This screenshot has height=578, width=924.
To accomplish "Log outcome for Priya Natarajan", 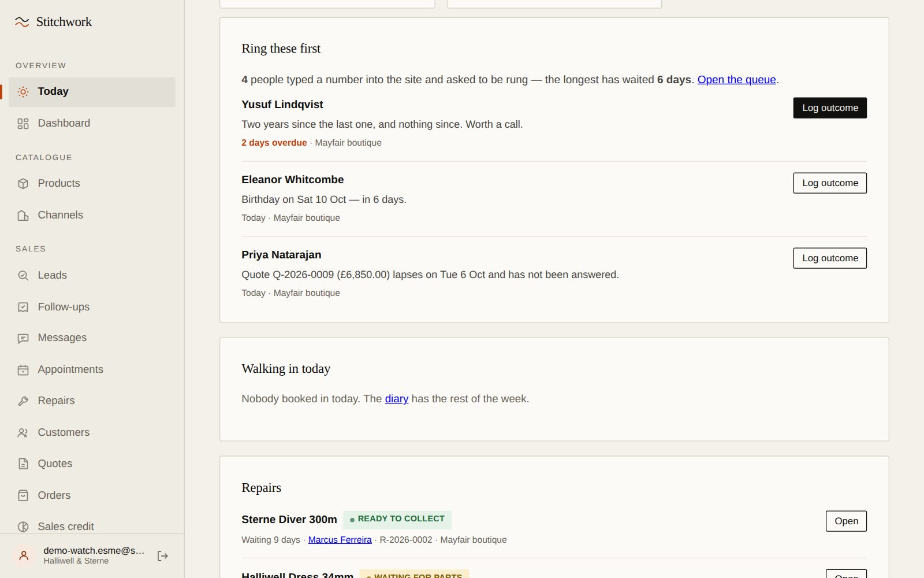I will click(830, 258).
